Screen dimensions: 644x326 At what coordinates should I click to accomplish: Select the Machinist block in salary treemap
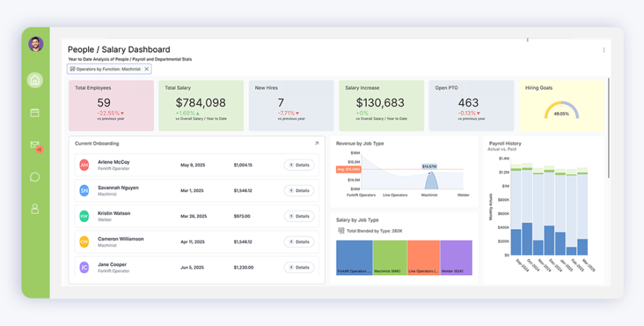(389, 258)
